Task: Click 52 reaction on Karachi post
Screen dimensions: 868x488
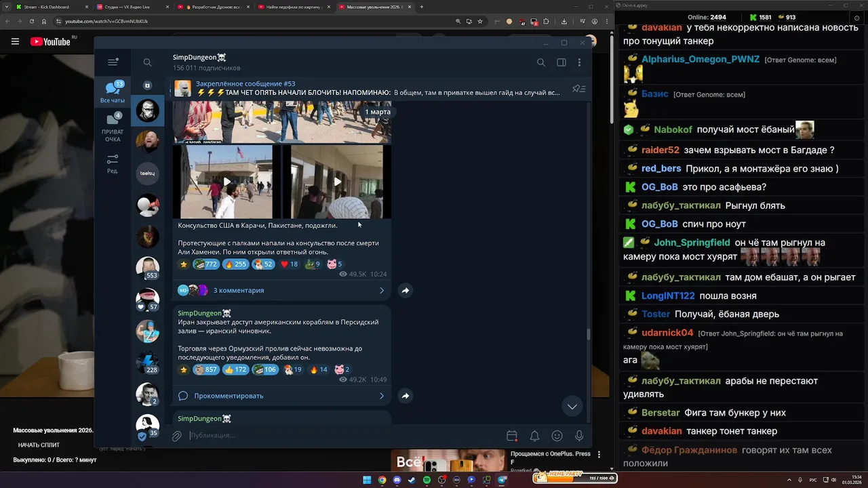Action: click(263, 264)
